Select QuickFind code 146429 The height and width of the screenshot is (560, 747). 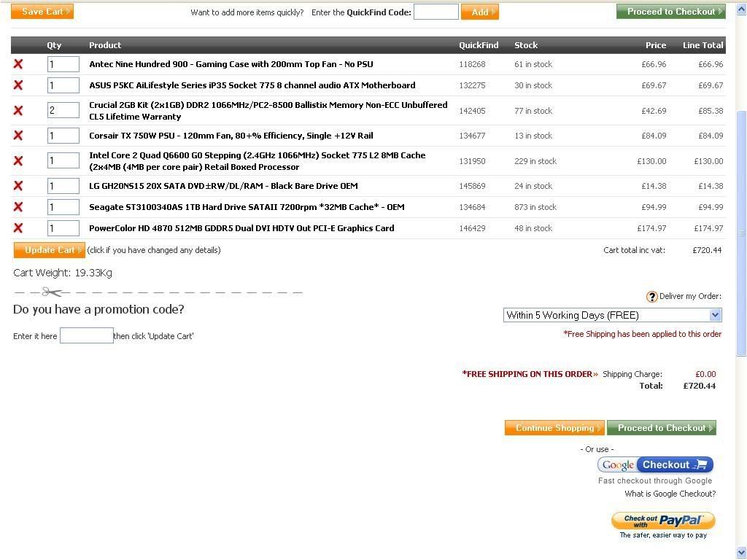472,228
